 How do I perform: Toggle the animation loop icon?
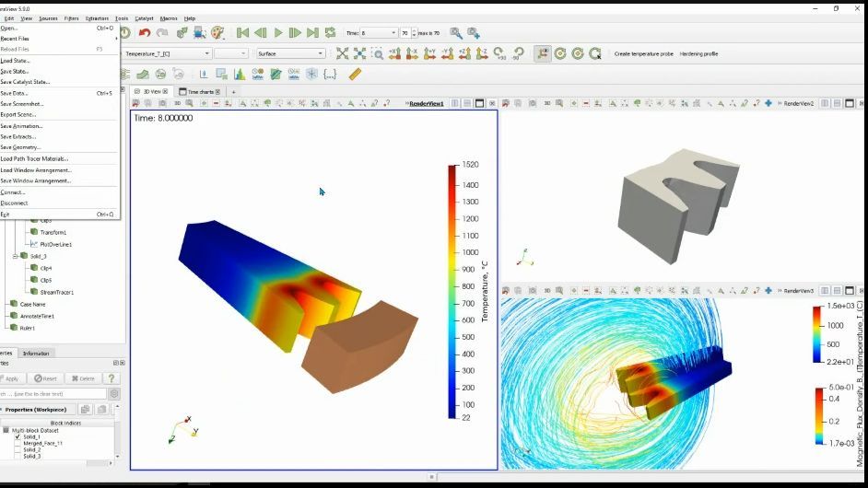tap(331, 33)
